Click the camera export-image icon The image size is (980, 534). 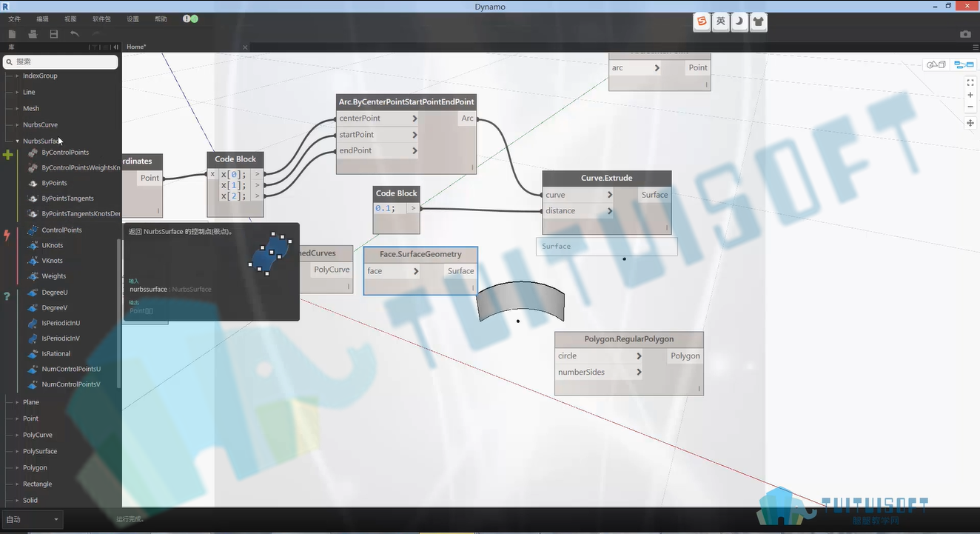[965, 34]
